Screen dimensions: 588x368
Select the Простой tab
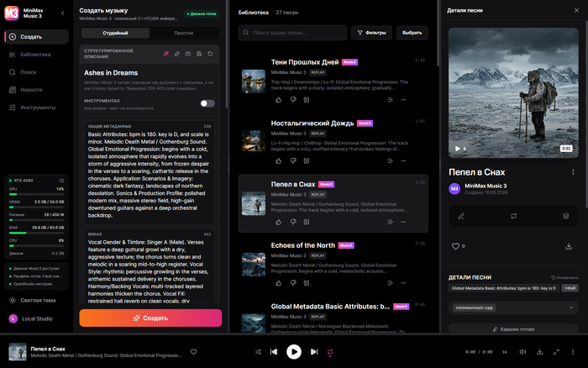pos(184,33)
